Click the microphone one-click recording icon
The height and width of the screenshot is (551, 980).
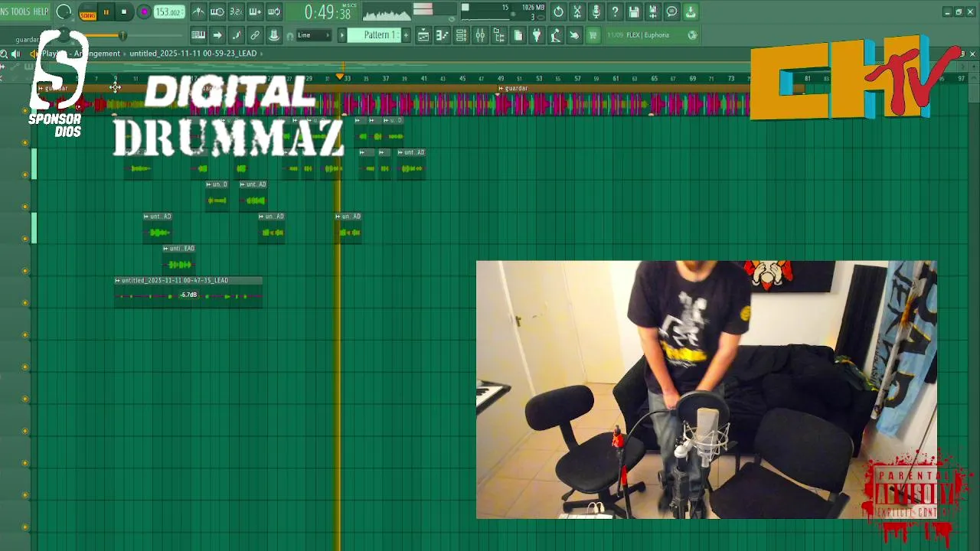(x=596, y=11)
